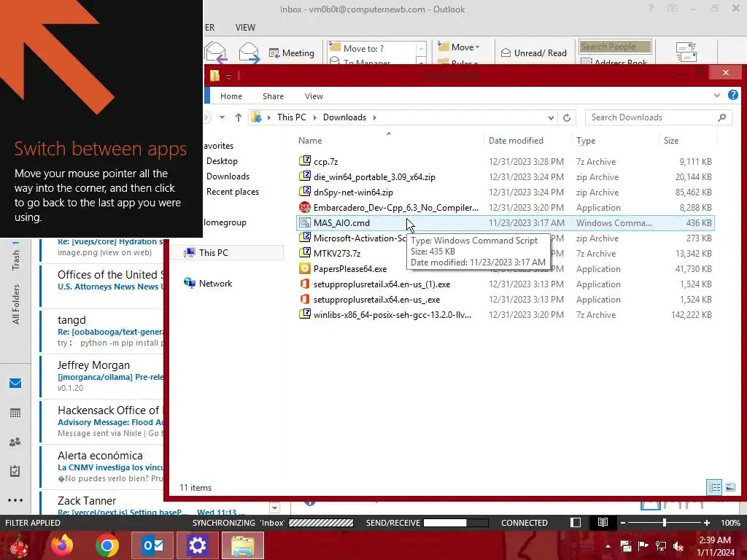Click Outlook zoom in plus button
Screen dimensions: 747x560
click(x=706, y=522)
